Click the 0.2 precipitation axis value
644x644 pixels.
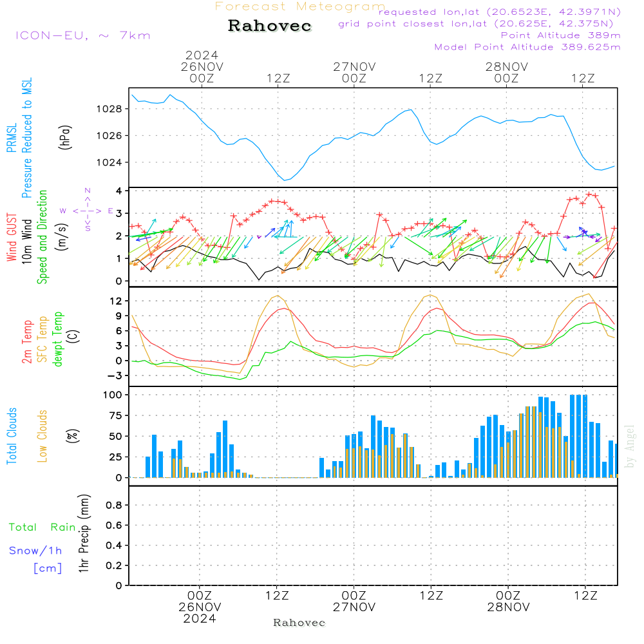point(114,565)
